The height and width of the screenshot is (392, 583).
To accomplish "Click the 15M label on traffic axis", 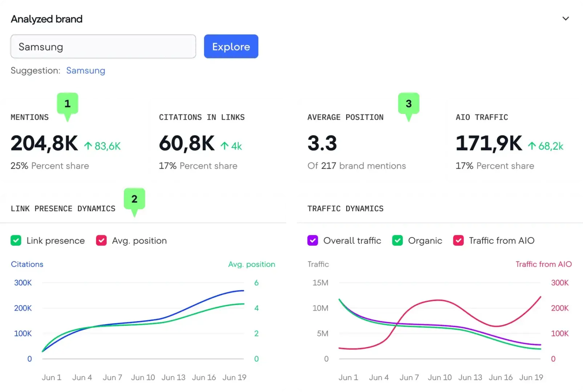I will [320, 283].
